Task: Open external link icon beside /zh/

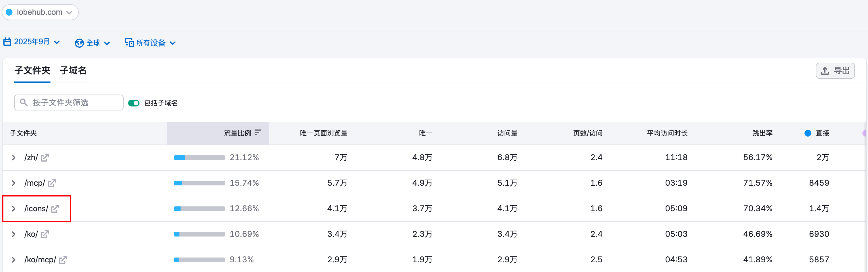Action: 45,158
